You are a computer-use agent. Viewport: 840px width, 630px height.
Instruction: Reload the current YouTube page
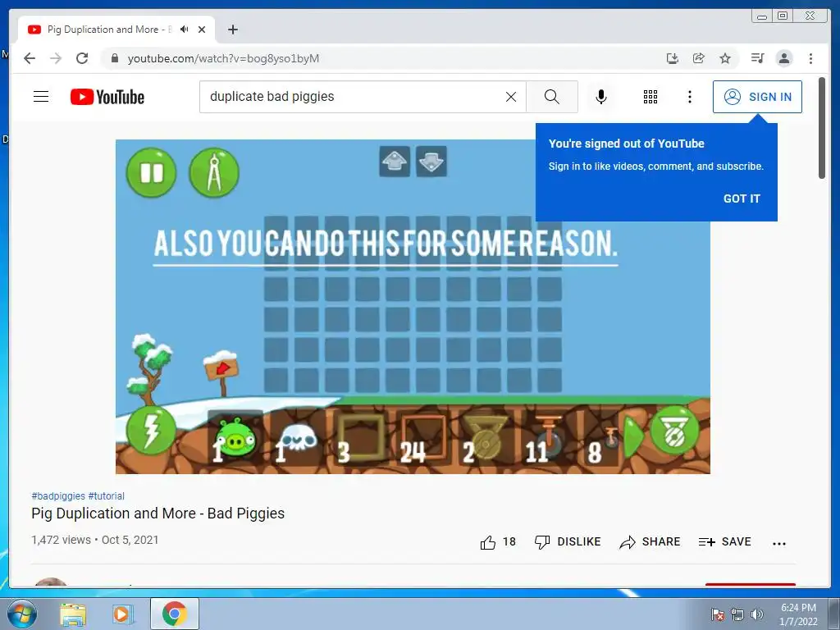tap(82, 58)
